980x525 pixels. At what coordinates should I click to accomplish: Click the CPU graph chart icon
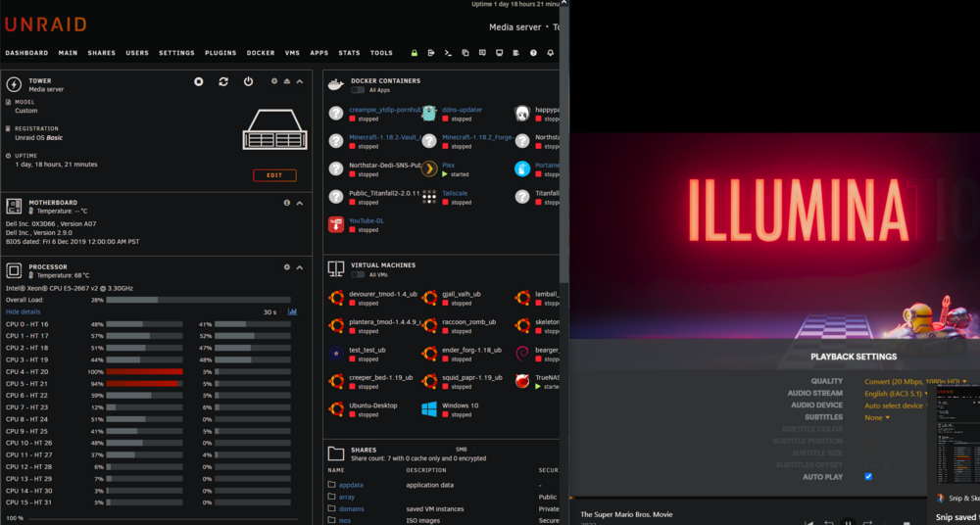tap(292, 311)
